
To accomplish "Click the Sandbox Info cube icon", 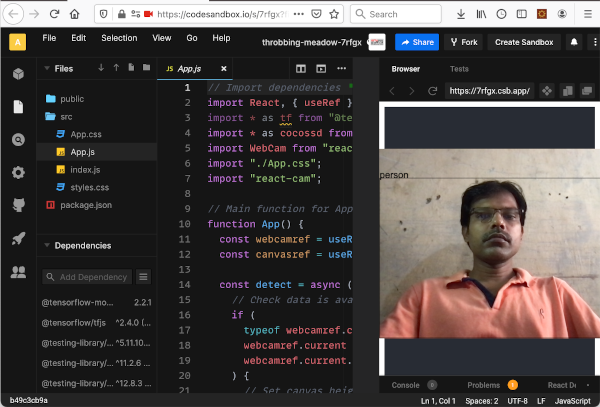I will coord(17,74).
